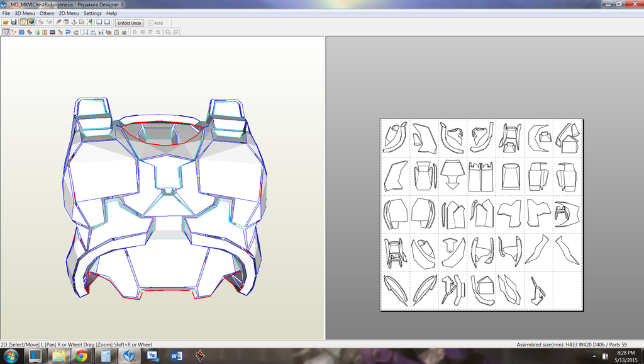
Task: Click the red-and-green striped edit icon
Action: (x=29, y=32)
